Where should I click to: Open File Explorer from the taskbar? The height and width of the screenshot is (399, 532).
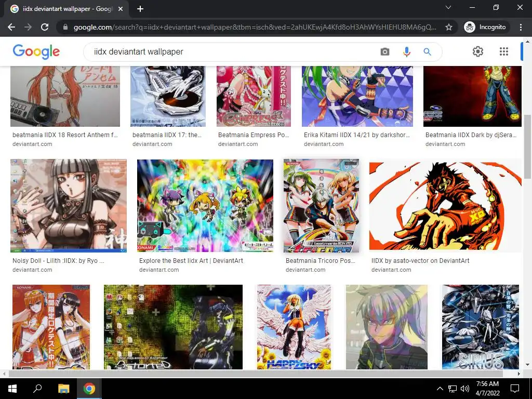(x=63, y=389)
